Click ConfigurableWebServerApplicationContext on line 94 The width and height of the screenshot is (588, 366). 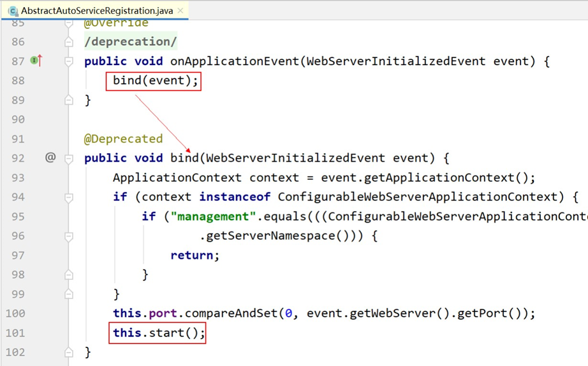(417, 197)
